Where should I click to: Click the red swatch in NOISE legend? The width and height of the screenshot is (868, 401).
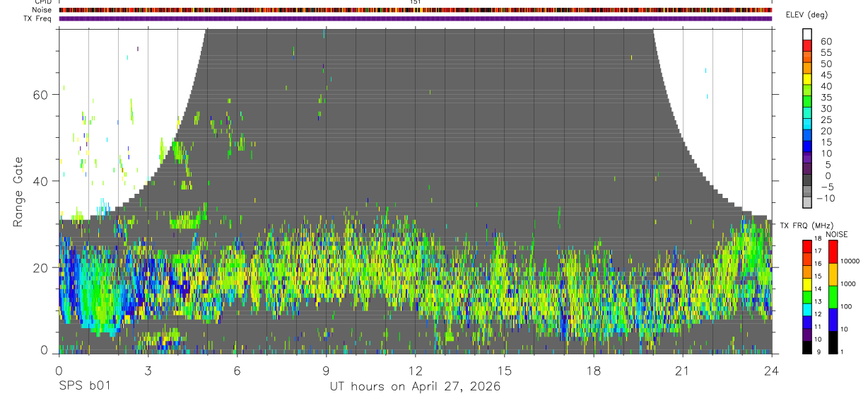tap(833, 252)
